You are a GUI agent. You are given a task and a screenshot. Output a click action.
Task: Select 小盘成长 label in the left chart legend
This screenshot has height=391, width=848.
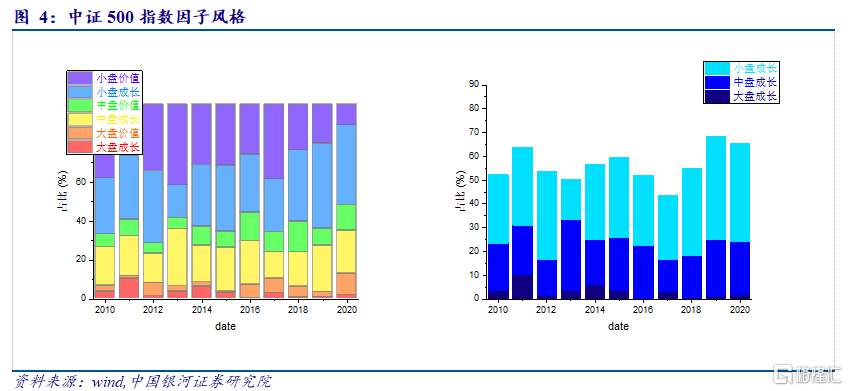point(118,92)
